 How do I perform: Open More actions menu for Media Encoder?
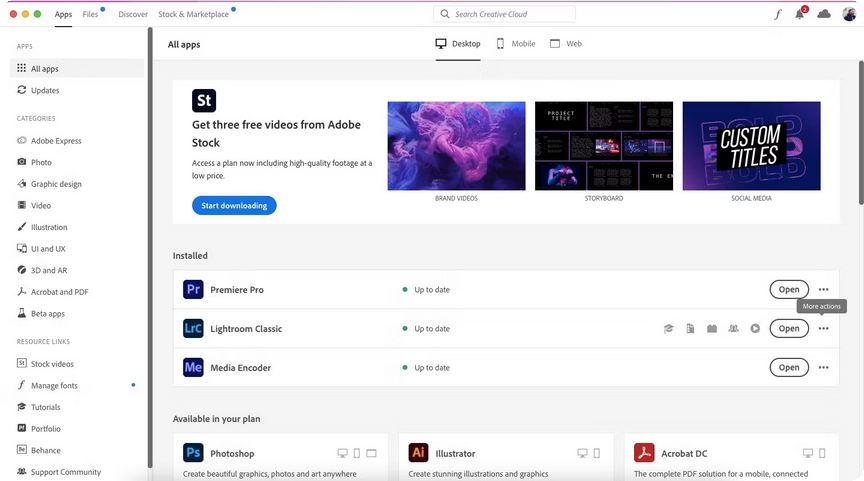823,368
